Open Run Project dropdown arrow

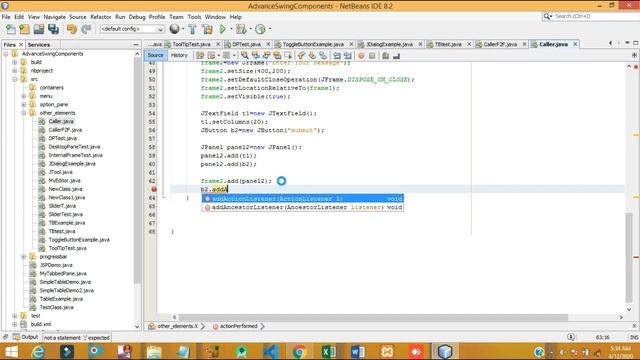(x=231, y=29)
